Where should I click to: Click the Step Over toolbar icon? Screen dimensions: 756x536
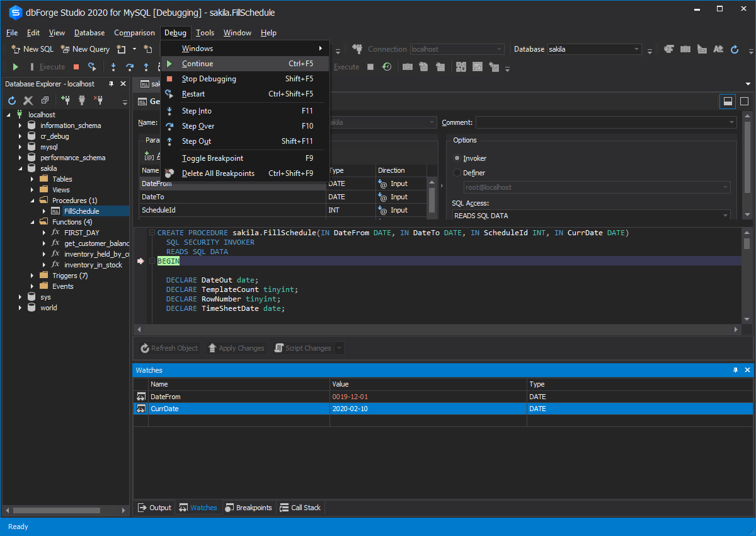click(x=130, y=67)
